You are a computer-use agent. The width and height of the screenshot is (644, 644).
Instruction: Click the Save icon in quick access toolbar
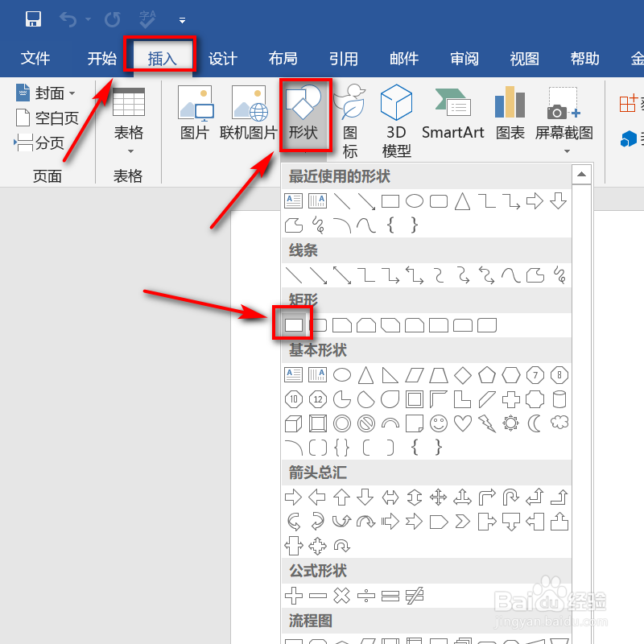pyautogui.click(x=33, y=19)
